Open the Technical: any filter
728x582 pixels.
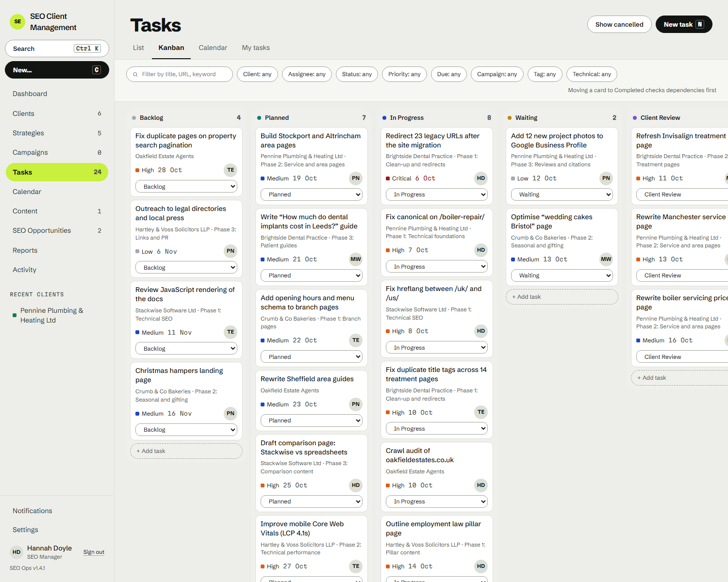pos(592,74)
